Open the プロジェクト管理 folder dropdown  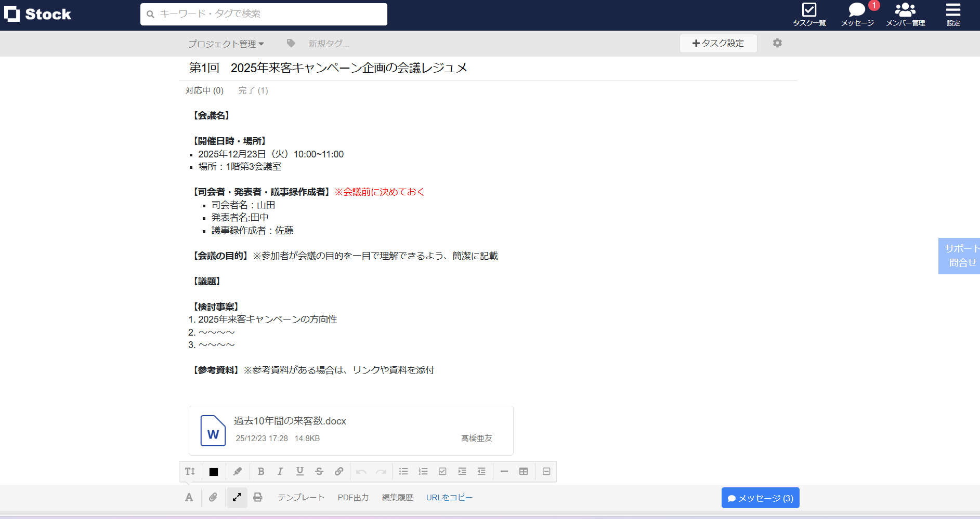pyautogui.click(x=226, y=44)
